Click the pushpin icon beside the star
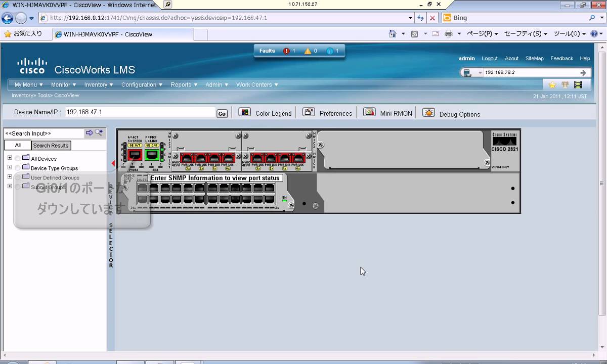The width and height of the screenshot is (607, 364). (x=565, y=85)
